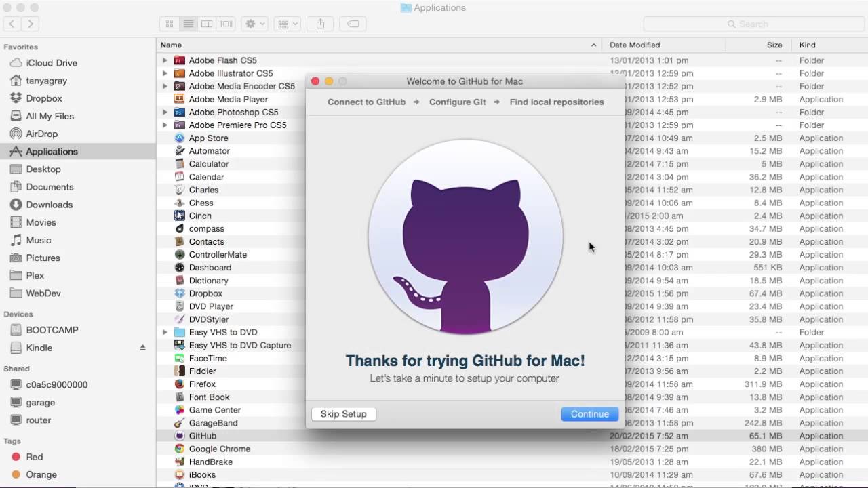Expand the Adobe Media Encoder CS5 folder
Image resolution: width=868 pixels, height=488 pixels.
[x=165, y=86]
